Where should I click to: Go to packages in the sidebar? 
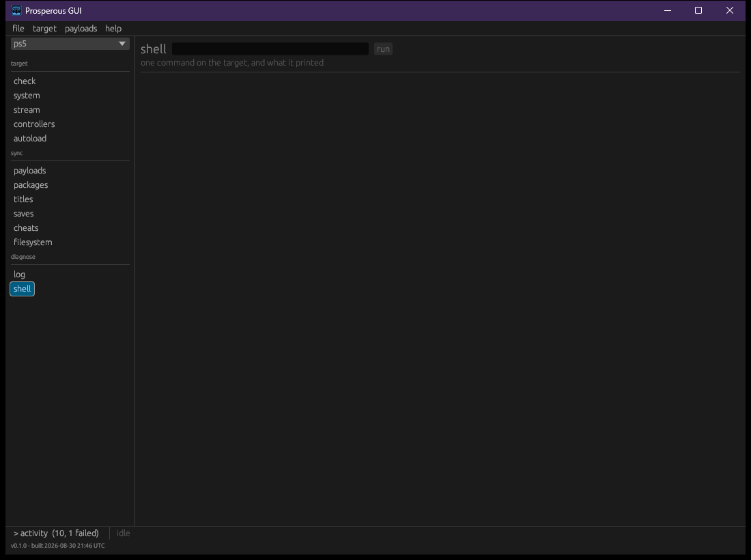31,185
